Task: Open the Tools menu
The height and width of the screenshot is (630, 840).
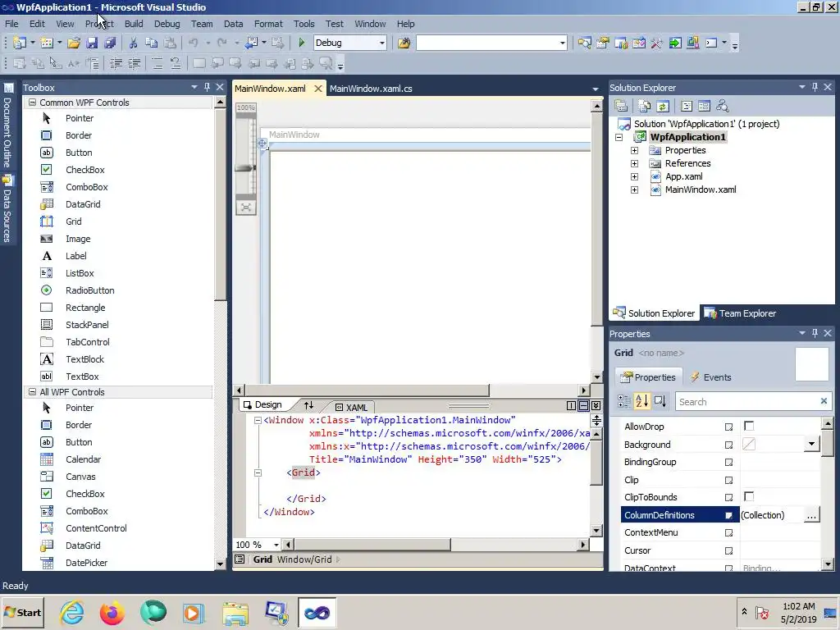Action: (x=304, y=24)
